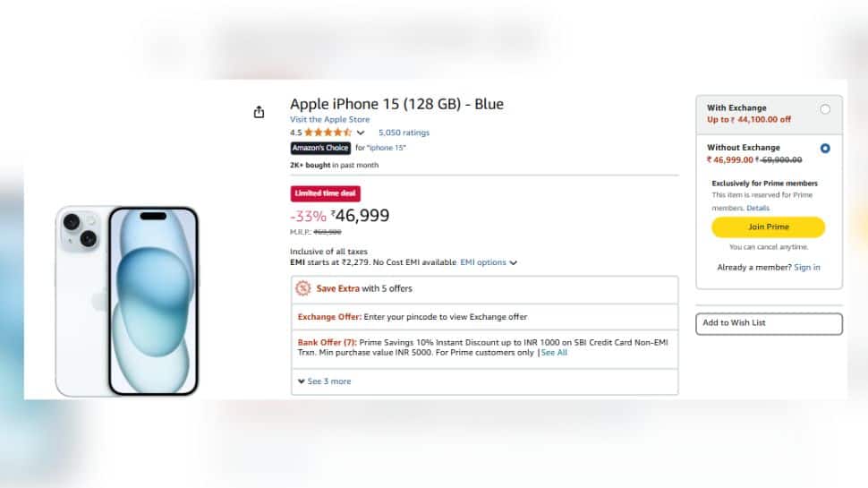This screenshot has width=868, height=488.
Task: Click the star rating icons
Action: (328, 133)
